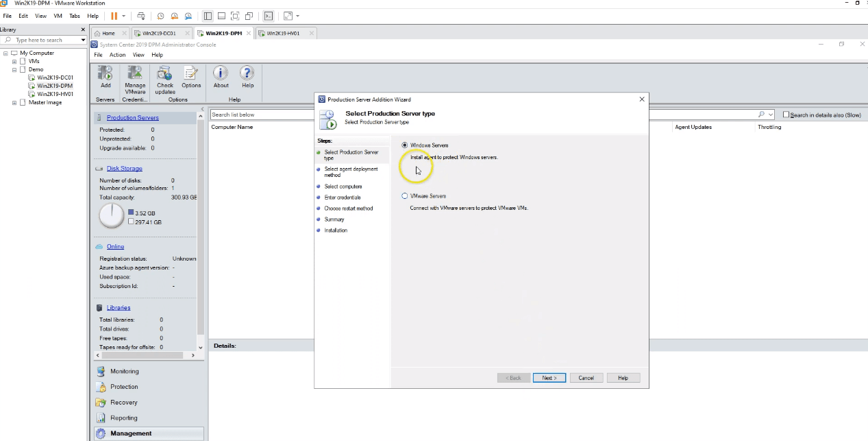The image size is (868, 441).
Task: Click the About icon in DPM toolbar
Action: pos(221,73)
